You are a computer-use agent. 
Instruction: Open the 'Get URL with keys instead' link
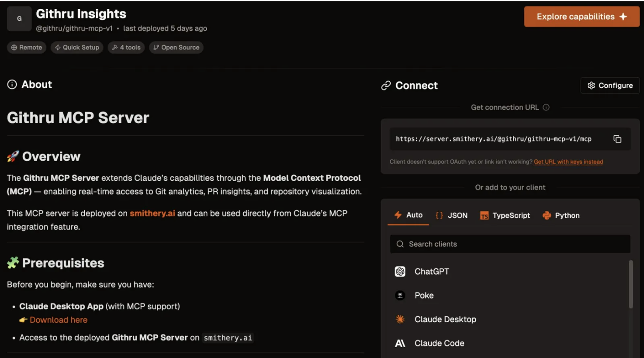568,162
